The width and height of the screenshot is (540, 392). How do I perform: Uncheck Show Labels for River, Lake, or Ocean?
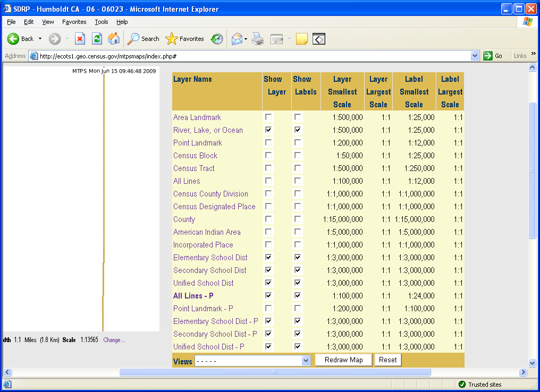[298, 130]
